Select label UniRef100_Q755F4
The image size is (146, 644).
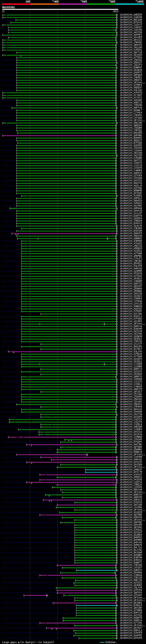[131, 85]
